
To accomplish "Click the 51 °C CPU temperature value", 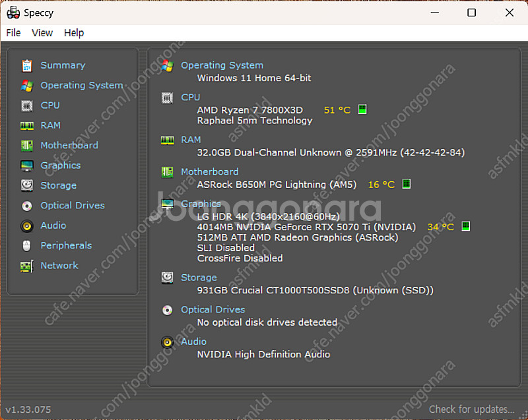I will pos(337,110).
